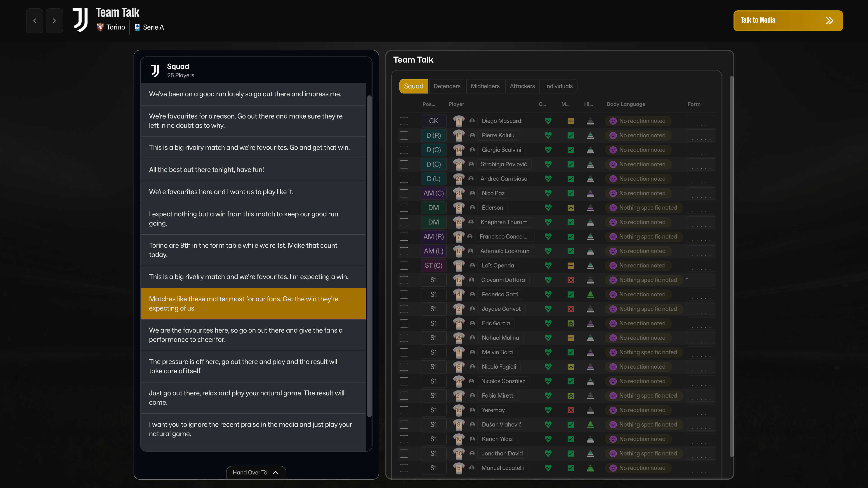The width and height of the screenshot is (868, 488).
Task: Click Diego Mascardi's shirt number icon
Action: 459,121
